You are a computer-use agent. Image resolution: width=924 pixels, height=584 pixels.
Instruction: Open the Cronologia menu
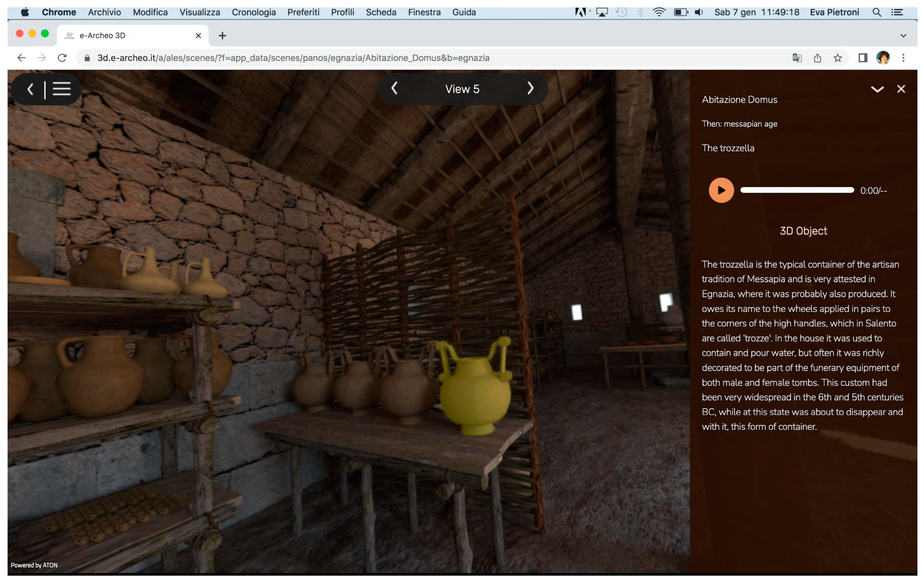click(254, 12)
